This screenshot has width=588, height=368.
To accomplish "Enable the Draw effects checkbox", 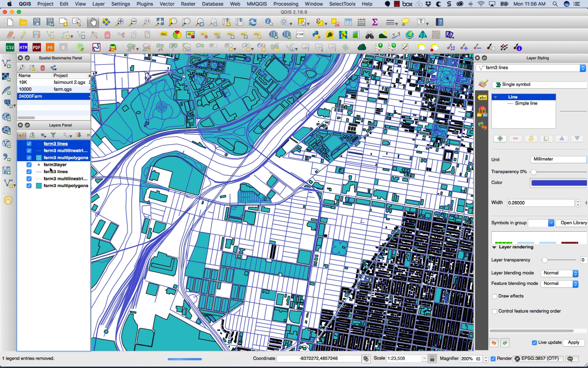I will [x=494, y=296].
